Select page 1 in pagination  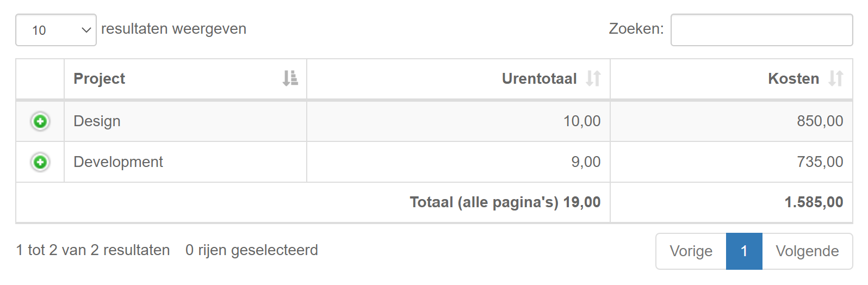tap(744, 251)
